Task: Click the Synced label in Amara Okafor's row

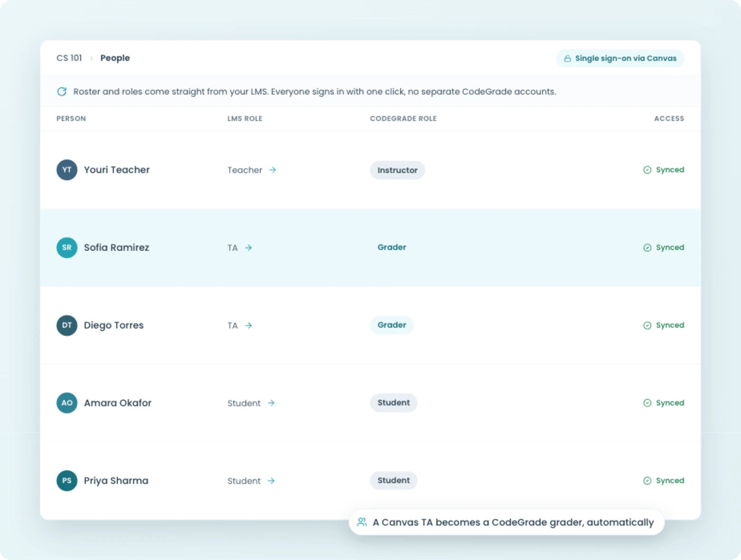Action: tap(670, 403)
